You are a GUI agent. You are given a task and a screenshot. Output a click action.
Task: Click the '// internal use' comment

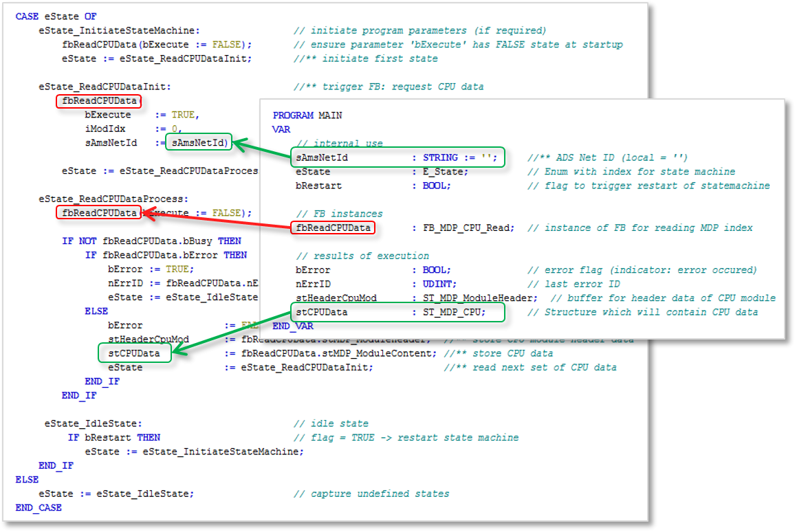(x=340, y=143)
